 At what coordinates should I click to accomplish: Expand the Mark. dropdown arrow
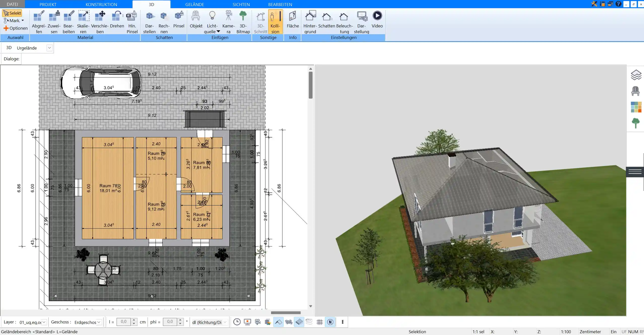23,21
